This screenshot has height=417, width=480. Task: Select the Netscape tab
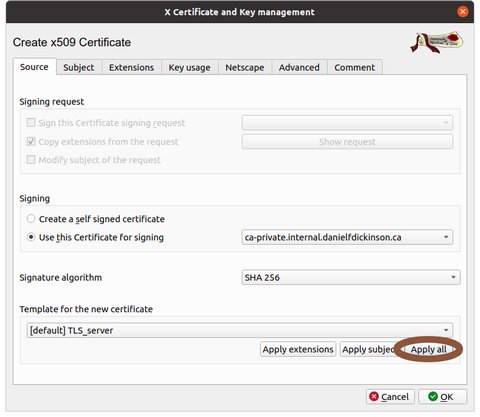(245, 67)
